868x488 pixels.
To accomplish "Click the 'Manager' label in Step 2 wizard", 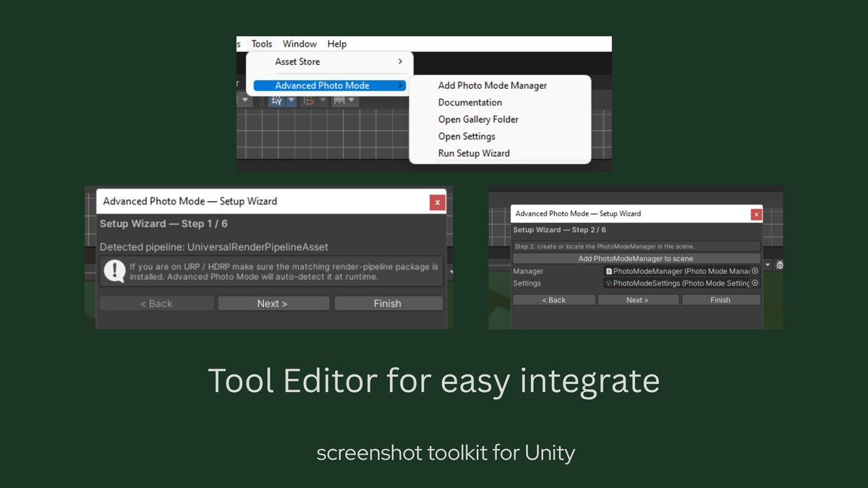I will pos(528,271).
